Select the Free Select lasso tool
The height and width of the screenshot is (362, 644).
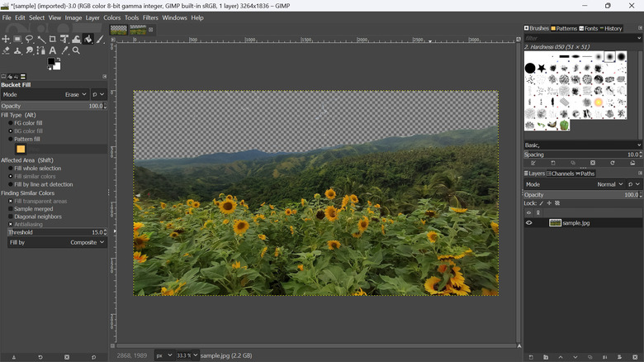29,39
